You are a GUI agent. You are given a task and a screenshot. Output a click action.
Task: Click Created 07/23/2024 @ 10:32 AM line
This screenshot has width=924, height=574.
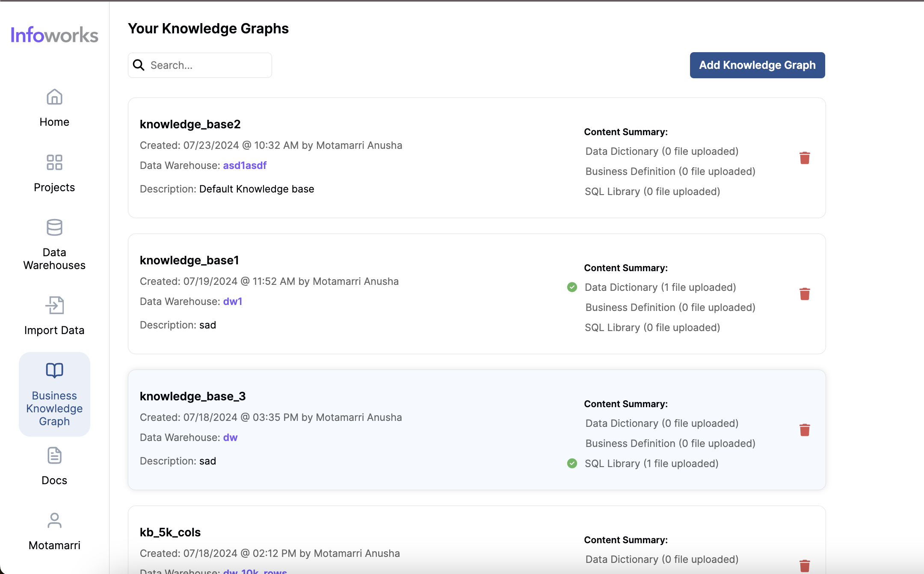tap(271, 145)
